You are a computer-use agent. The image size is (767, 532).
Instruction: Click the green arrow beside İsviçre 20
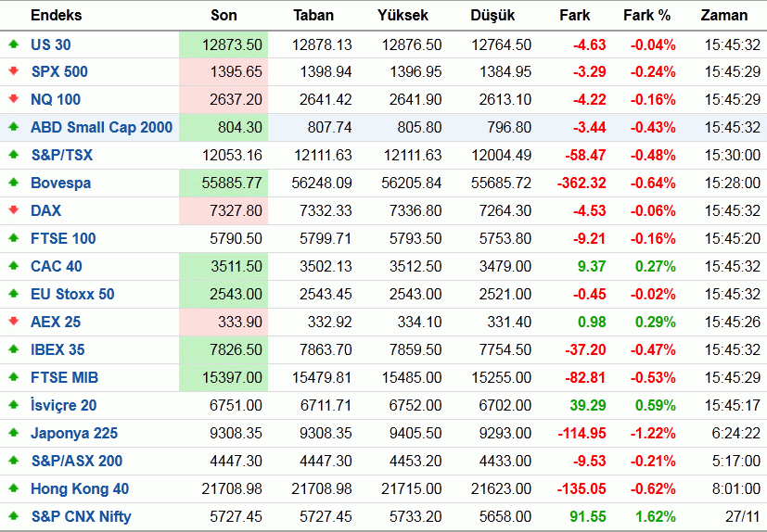click(14, 405)
